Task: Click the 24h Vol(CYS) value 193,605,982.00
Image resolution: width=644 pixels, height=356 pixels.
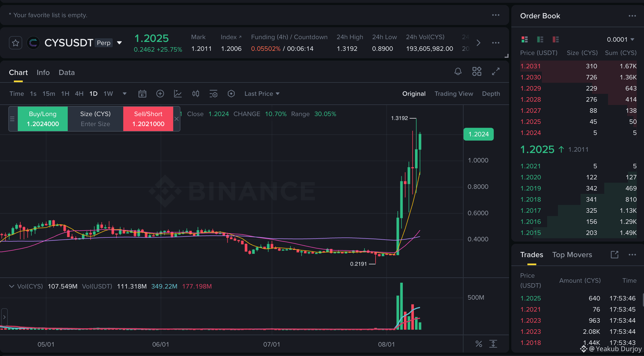Action: [429, 49]
